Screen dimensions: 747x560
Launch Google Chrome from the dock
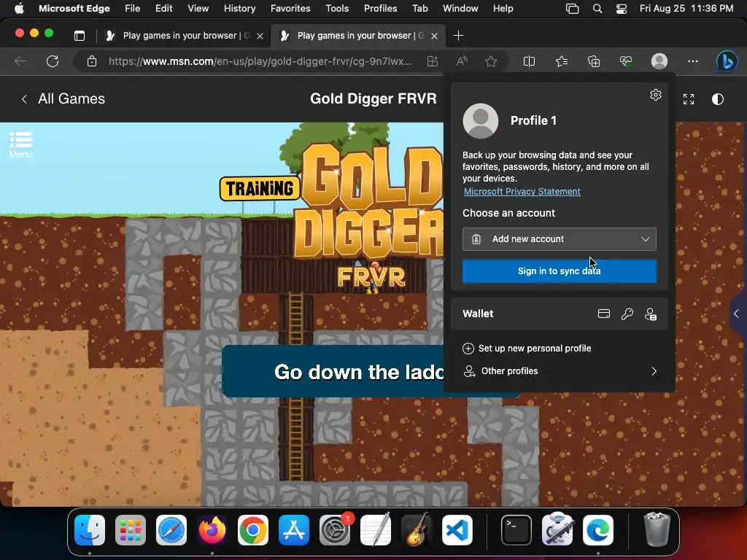pos(253,530)
